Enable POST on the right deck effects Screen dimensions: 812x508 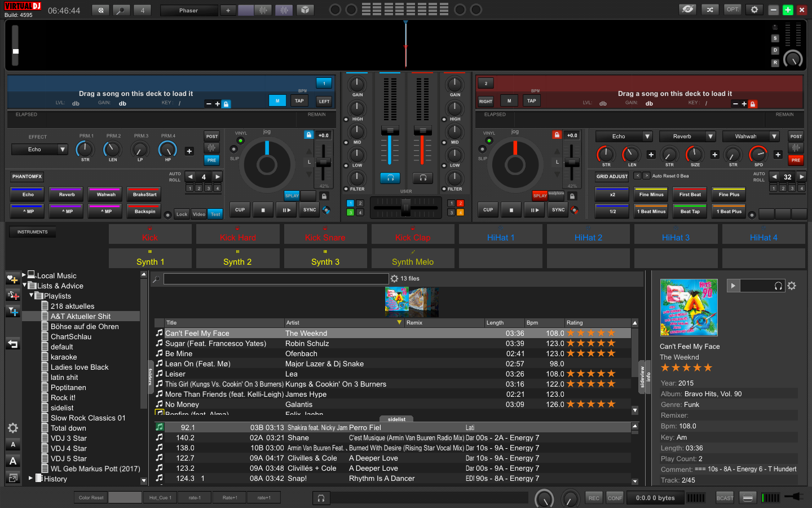(x=796, y=136)
